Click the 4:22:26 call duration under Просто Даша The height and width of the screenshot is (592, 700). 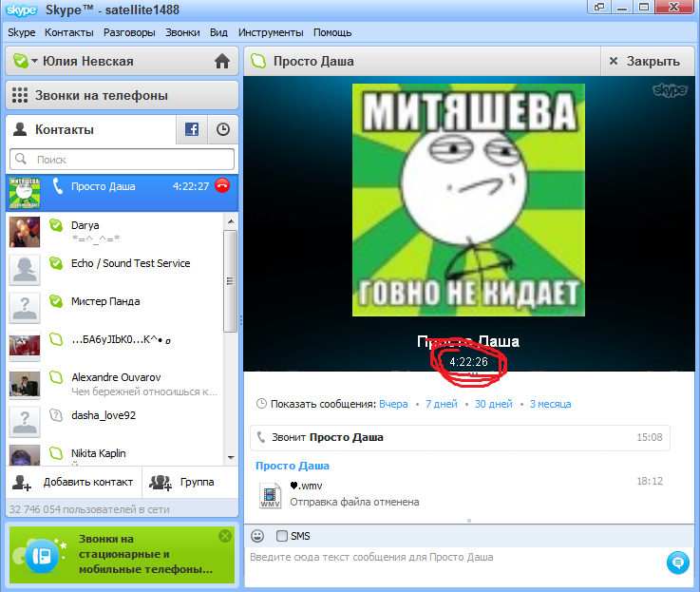(x=468, y=361)
